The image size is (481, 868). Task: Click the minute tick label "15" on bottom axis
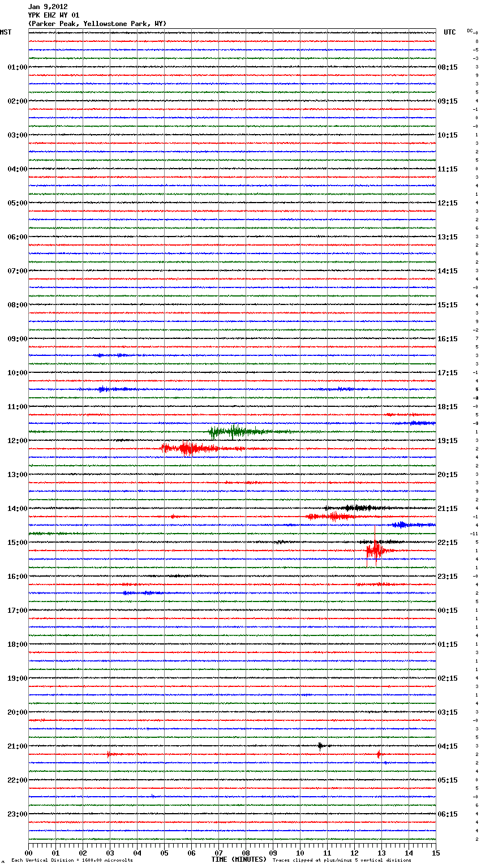point(436,853)
